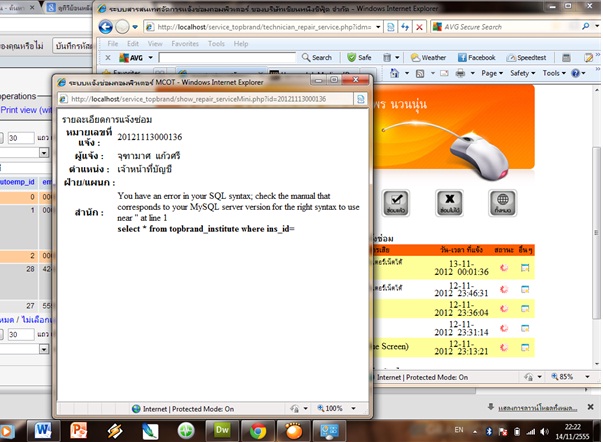
Task: Click the RSS feeds icon in the command bar
Action: coord(420,73)
